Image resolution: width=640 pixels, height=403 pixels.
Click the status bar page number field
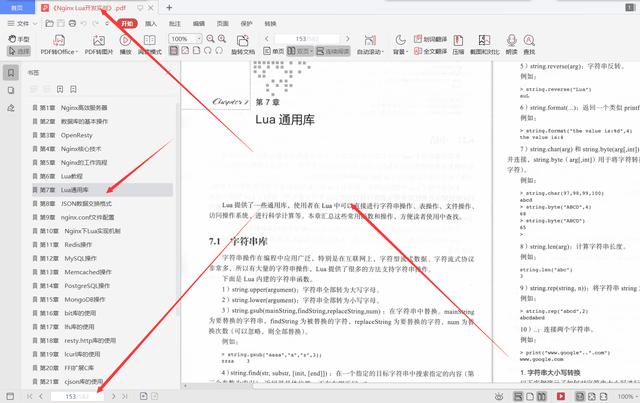(x=78, y=396)
